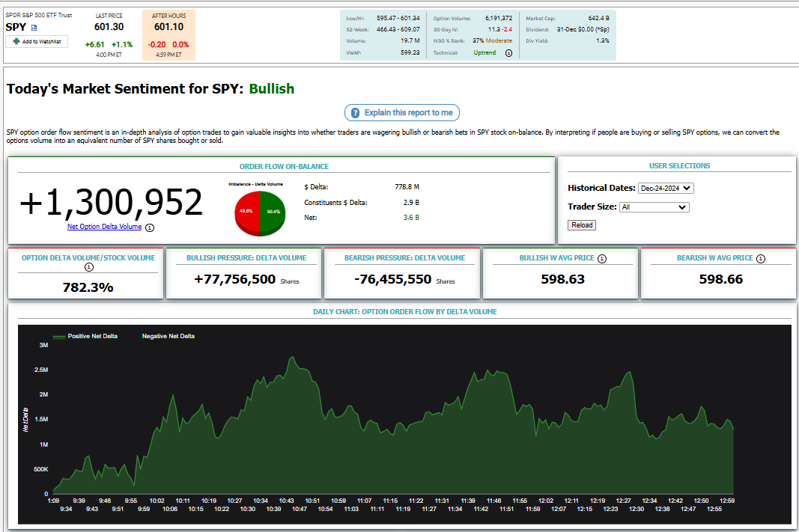Click the after hours price 601.10
Image resolution: width=799 pixels, height=532 pixels.
pos(168,27)
